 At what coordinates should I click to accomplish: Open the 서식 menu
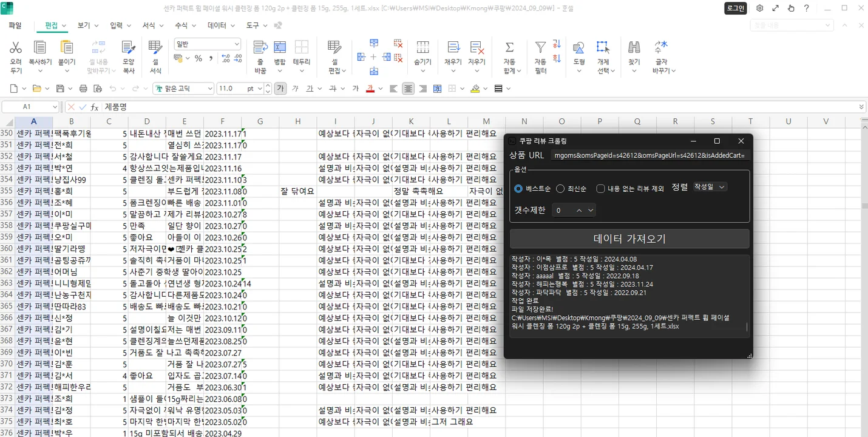(x=148, y=25)
